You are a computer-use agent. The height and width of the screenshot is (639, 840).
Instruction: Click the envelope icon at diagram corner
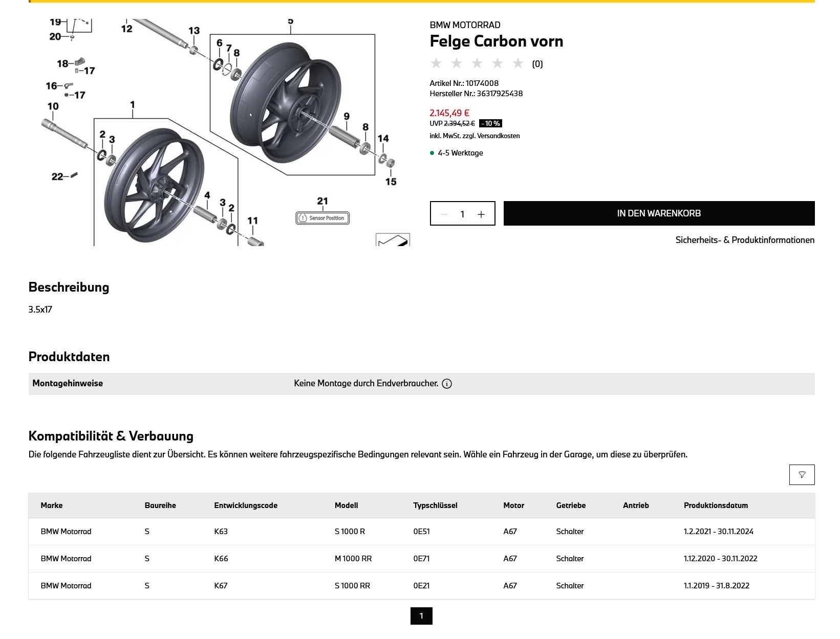[393, 239]
